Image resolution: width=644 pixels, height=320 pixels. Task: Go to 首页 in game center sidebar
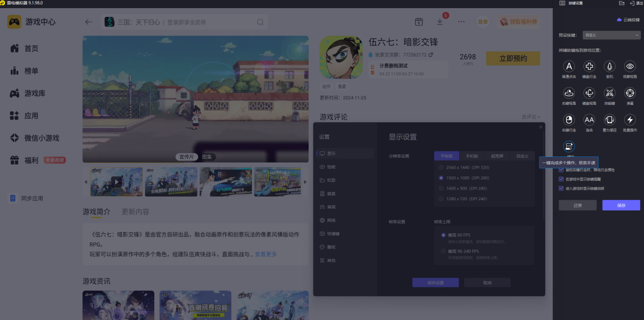coord(24,48)
